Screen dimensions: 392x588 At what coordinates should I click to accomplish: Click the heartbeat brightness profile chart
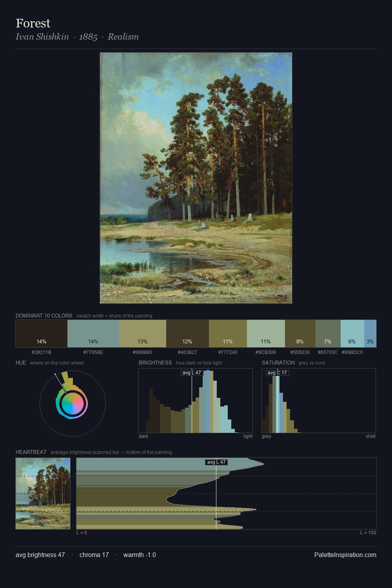[227, 494]
